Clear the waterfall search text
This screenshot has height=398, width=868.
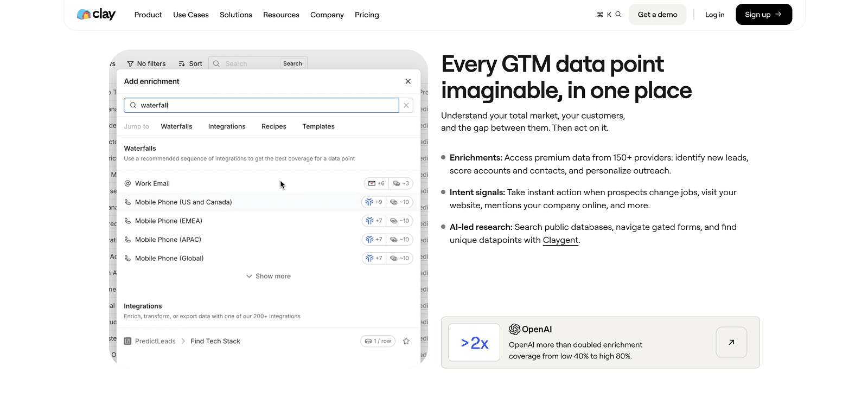(406, 105)
